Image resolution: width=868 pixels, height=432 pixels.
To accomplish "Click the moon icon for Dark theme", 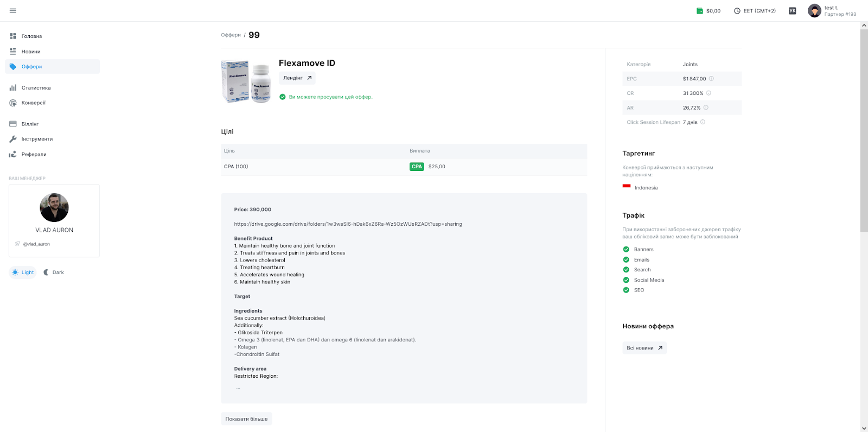I will [x=46, y=272].
